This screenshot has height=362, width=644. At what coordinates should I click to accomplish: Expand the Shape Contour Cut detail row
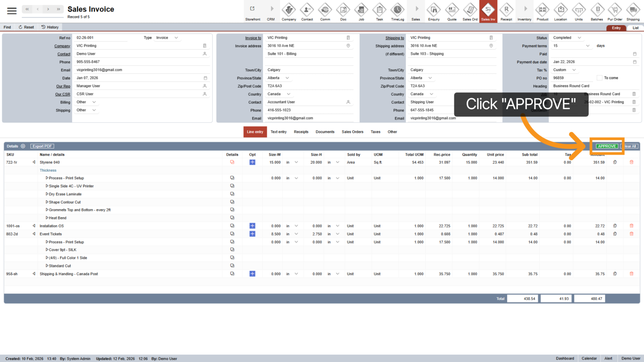[47, 202]
